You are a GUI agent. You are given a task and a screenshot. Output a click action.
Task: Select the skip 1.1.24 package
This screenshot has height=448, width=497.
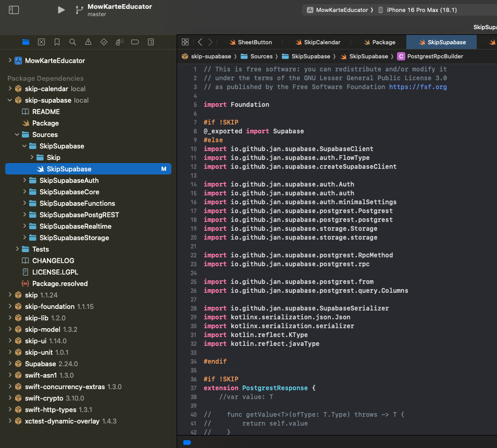41,295
